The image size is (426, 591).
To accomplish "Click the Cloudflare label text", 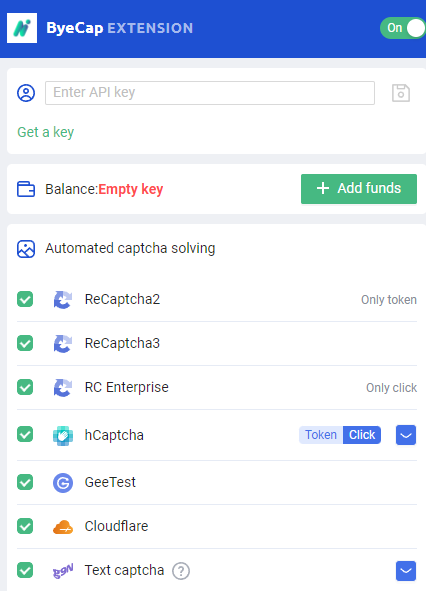I will click(x=116, y=527).
